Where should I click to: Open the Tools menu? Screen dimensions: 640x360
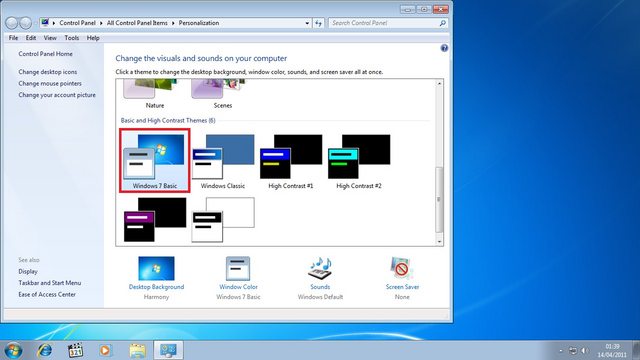tap(72, 38)
